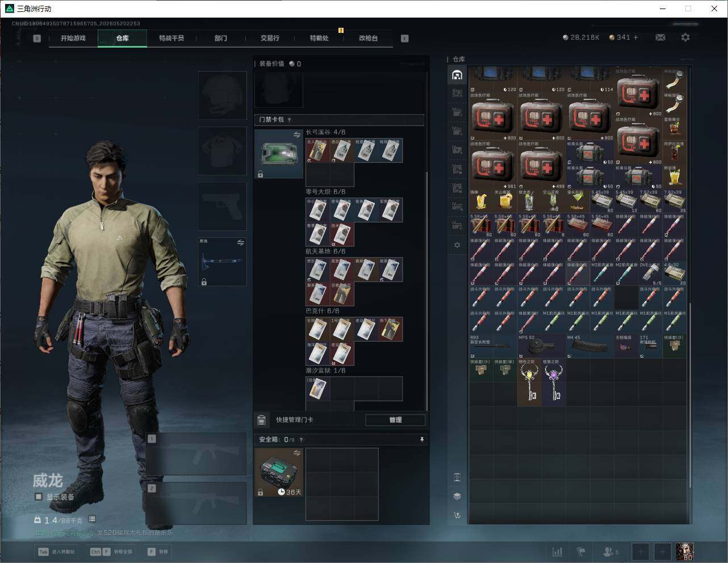Click the right arrow after 改枪台 tab
The height and width of the screenshot is (563, 728).
(405, 39)
